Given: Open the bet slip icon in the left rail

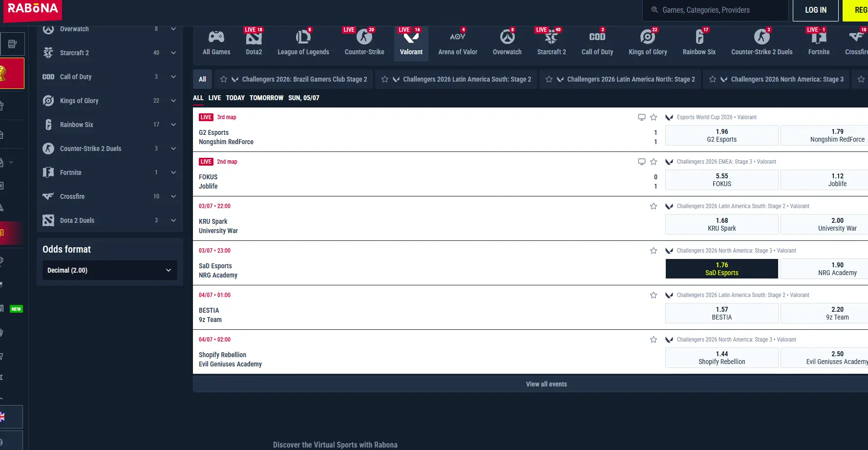Looking at the screenshot, I should tap(12, 44).
